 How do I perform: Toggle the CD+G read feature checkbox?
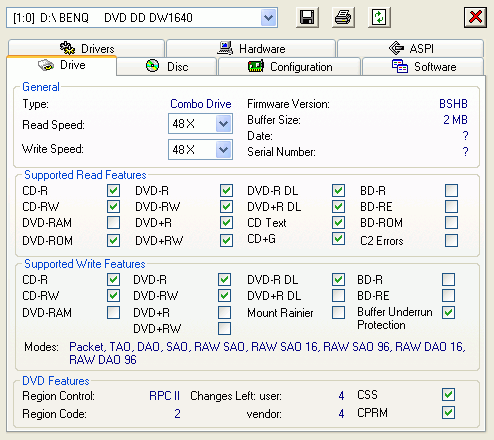point(338,239)
